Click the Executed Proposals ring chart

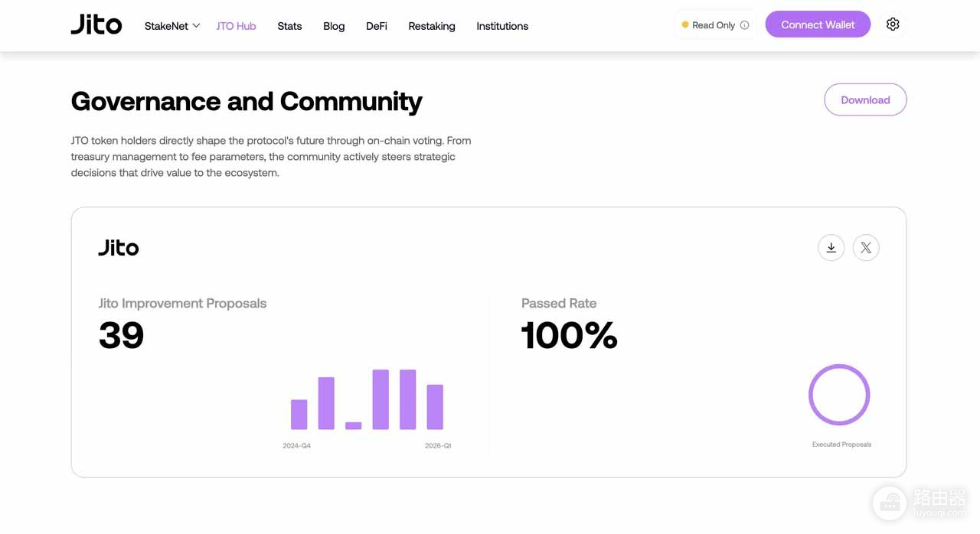pos(839,395)
